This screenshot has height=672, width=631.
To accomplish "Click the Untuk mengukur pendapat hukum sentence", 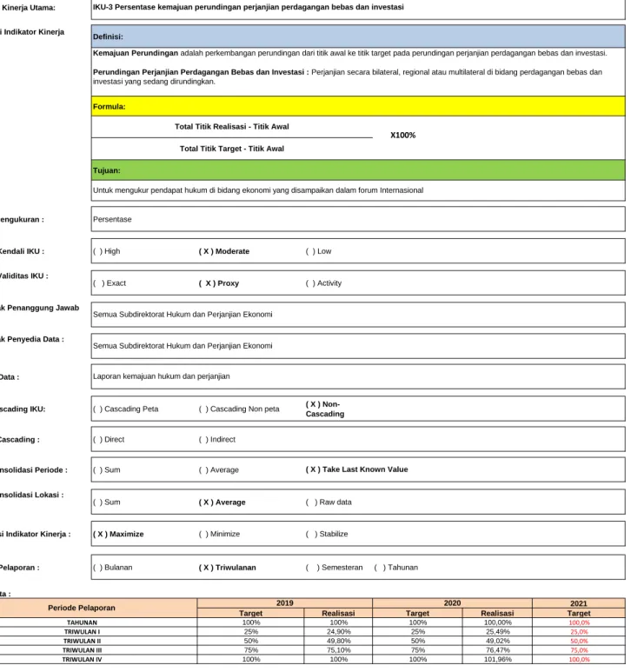I will [x=258, y=190].
